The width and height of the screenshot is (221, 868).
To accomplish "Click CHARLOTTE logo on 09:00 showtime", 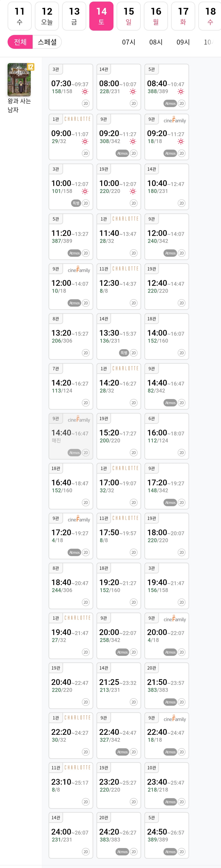I will pos(78,119).
